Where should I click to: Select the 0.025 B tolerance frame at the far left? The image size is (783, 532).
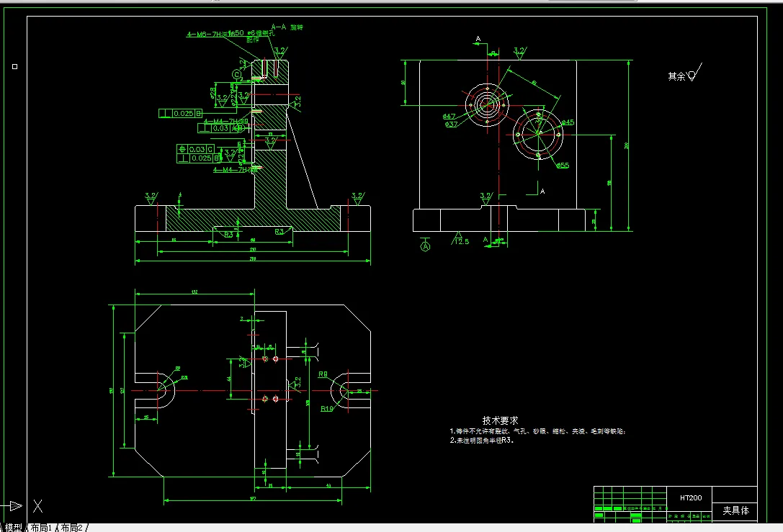point(180,113)
